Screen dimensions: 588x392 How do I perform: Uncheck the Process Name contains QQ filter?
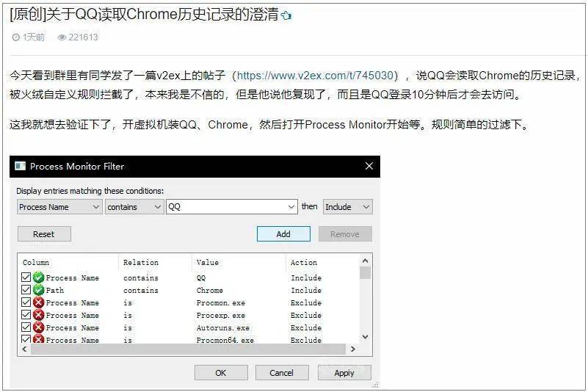coord(26,277)
